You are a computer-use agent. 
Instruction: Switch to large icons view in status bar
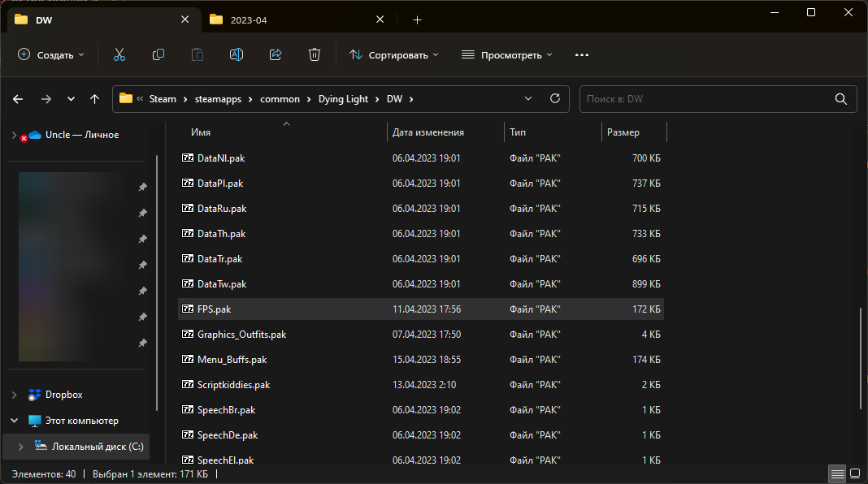(855, 474)
